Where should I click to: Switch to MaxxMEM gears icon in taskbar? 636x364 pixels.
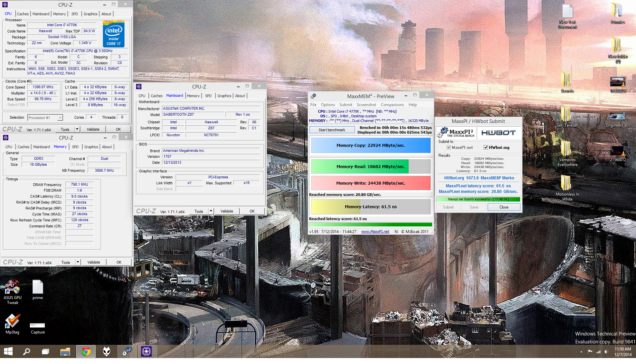coord(127,351)
